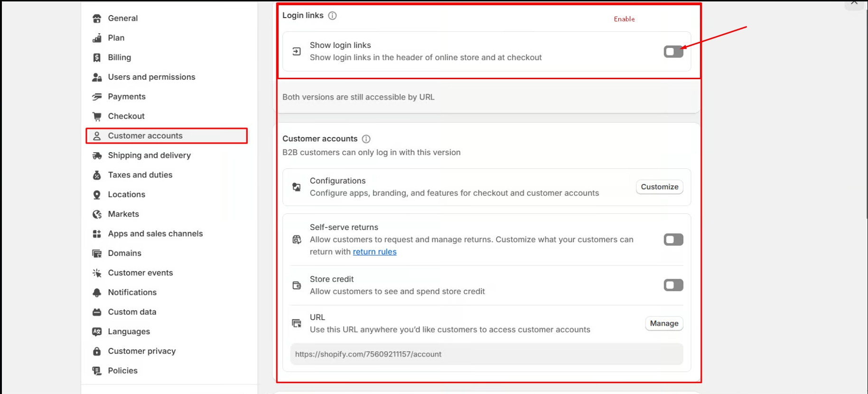This screenshot has width=868, height=394.
Task: Go to Users and permissions settings
Action: tap(151, 77)
